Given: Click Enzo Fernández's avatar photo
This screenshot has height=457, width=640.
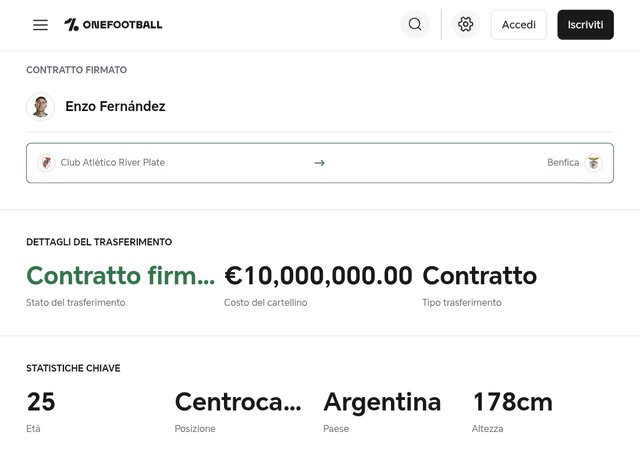Looking at the screenshot, I should [40, 107].
